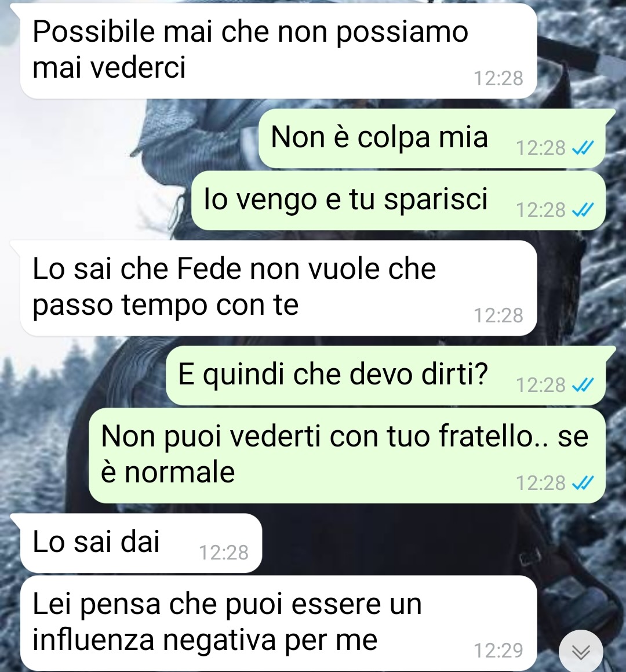The image size is (626, 672).
Task: Tap timestamp of "Possibile mai" message
Action: click(498, 78)
